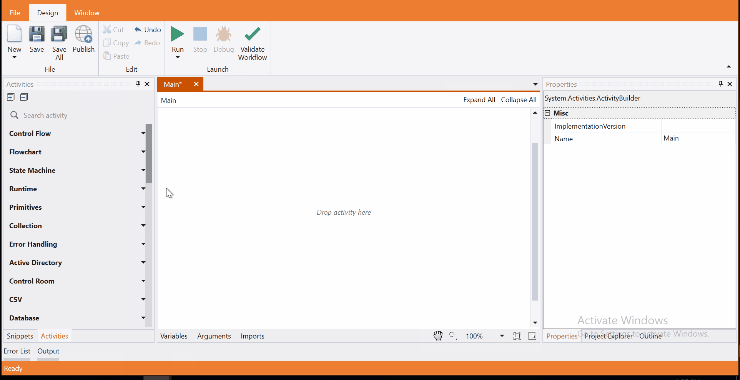Click the zoom magnifier icon
This screenshot has height=380, width=740.
(453, 336)
